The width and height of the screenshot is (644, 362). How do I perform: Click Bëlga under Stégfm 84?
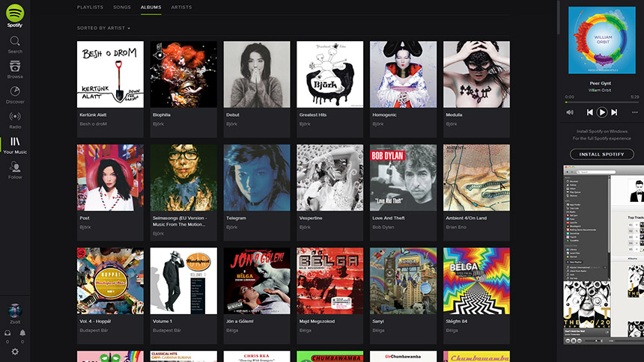[x=452, y=331]
